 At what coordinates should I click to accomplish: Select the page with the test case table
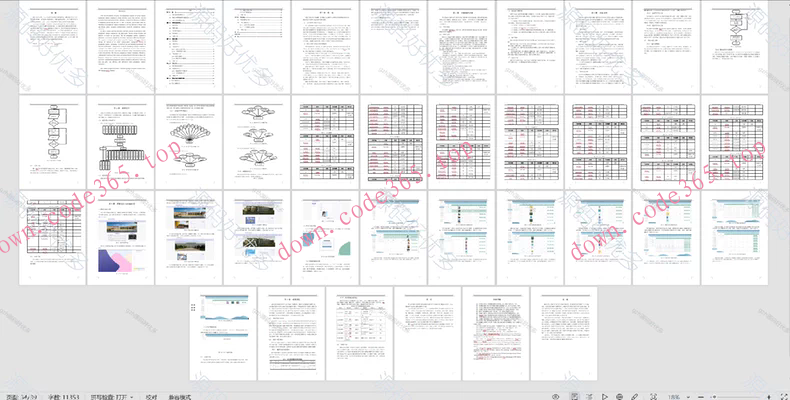pos(359,334)
